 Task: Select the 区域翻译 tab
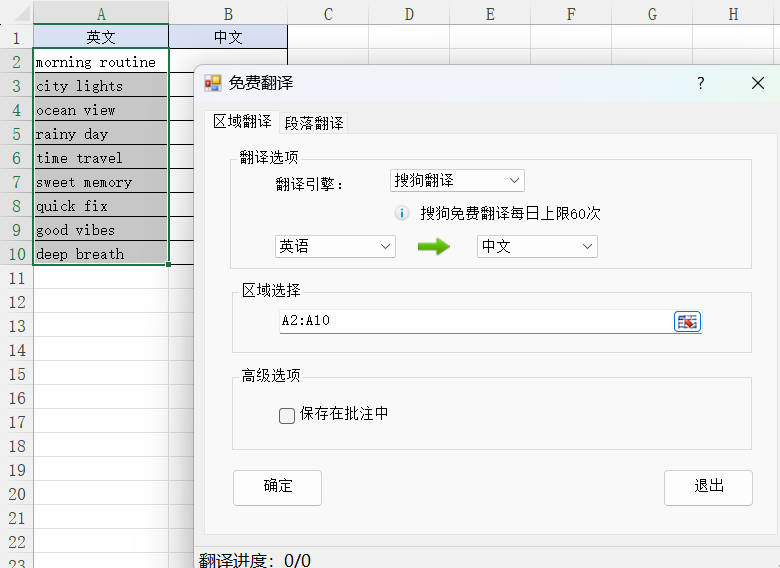pyautogui.click(x=242, y=122)
